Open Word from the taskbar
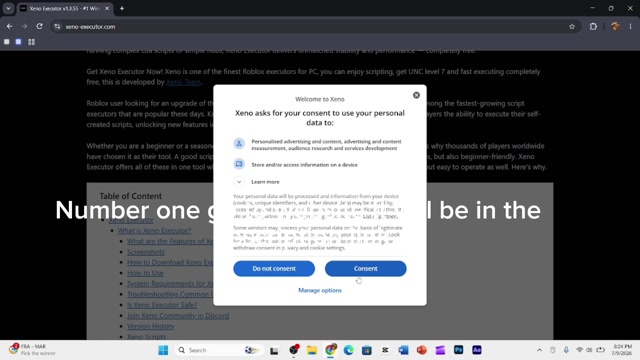The image size is (640, 360). point(403,350)
